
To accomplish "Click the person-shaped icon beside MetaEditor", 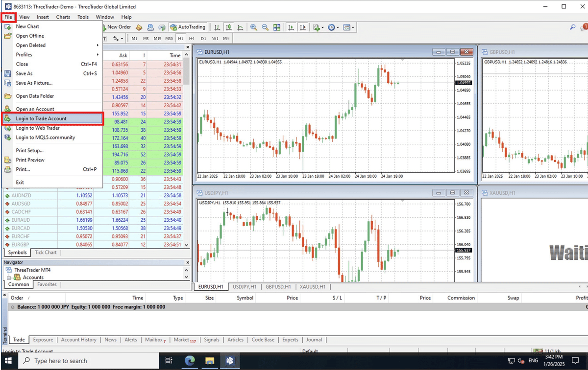I will pos(150,27).
